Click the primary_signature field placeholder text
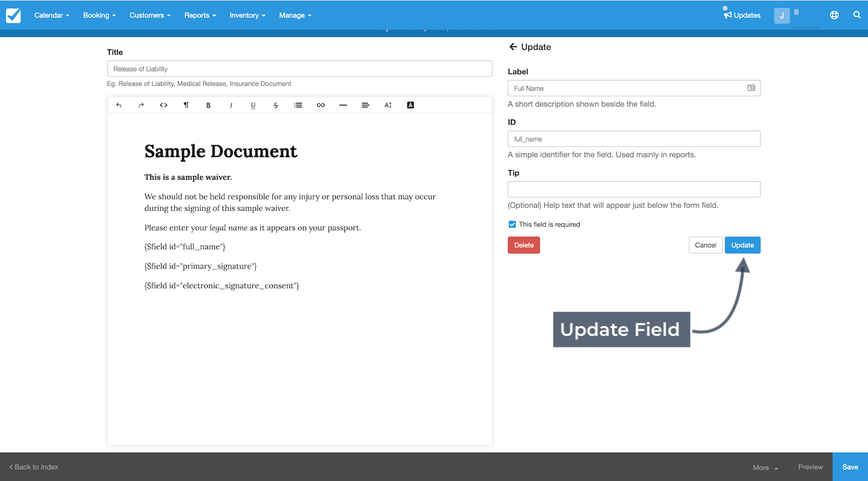 [201, 266]
